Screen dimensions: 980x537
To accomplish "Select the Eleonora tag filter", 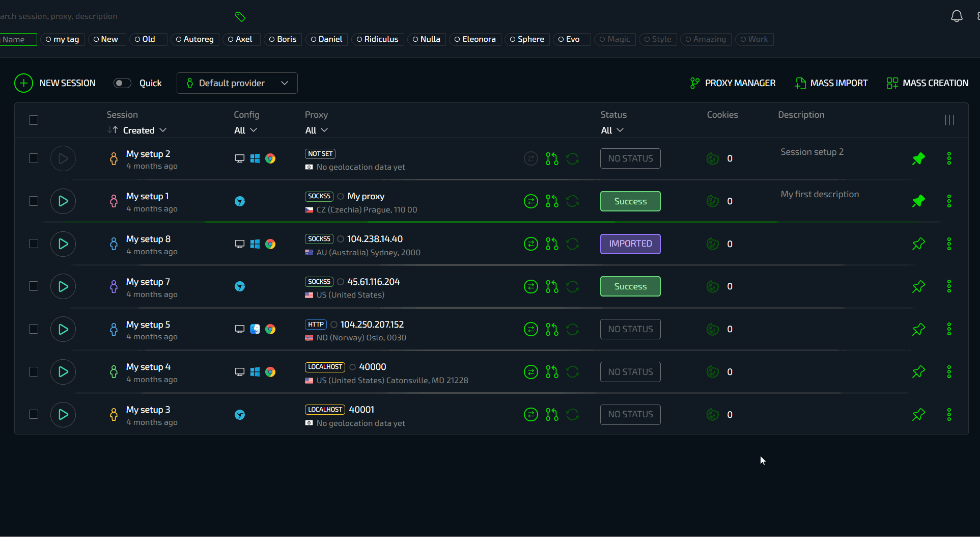I will pos(475,39).
